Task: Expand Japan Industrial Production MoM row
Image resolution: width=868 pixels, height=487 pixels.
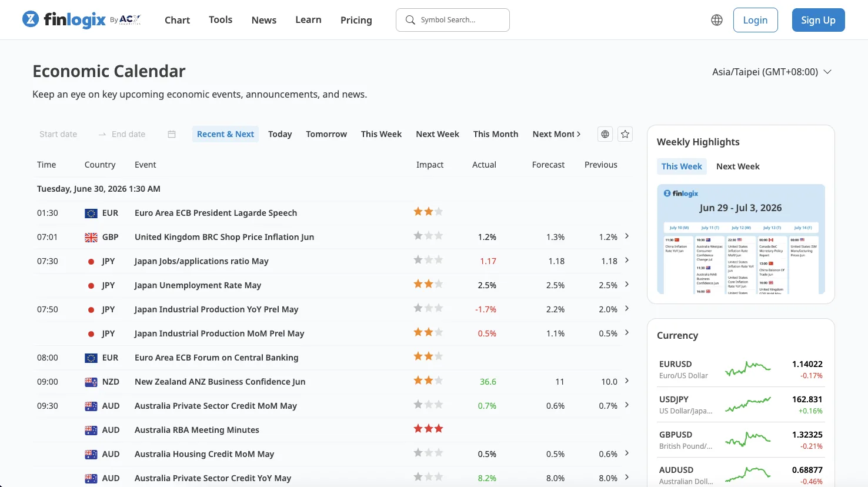Action: point(627,332)
